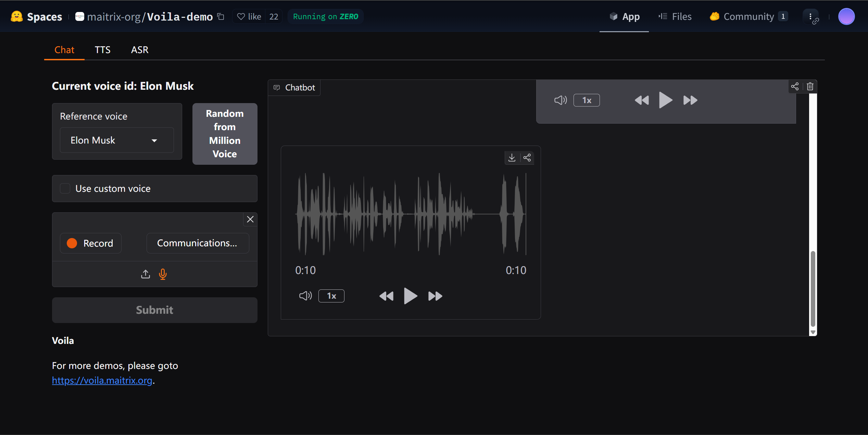Select the microphone input source icon
Viewport: 868px width, 435px height.
point(163,274)
